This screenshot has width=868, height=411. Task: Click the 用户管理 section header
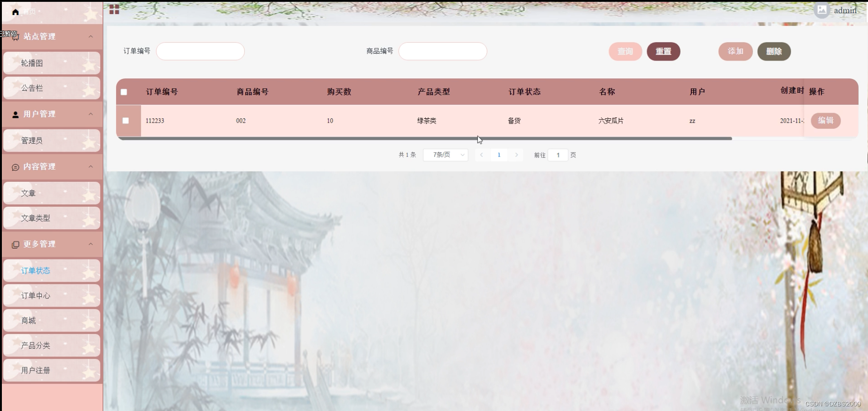point(52,114)
